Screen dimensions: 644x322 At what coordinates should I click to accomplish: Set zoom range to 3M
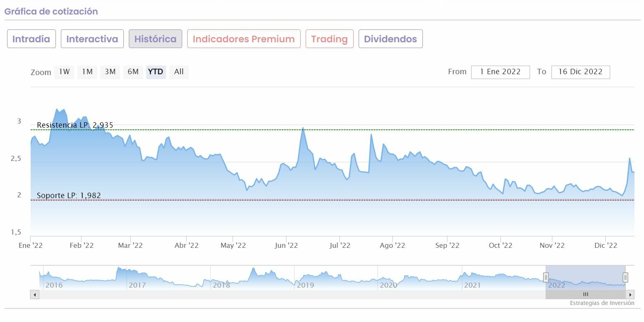[110, 72]
